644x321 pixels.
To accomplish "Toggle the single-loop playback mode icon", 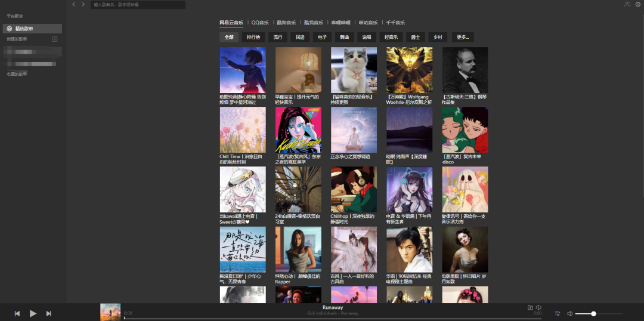I will [539, 307].
